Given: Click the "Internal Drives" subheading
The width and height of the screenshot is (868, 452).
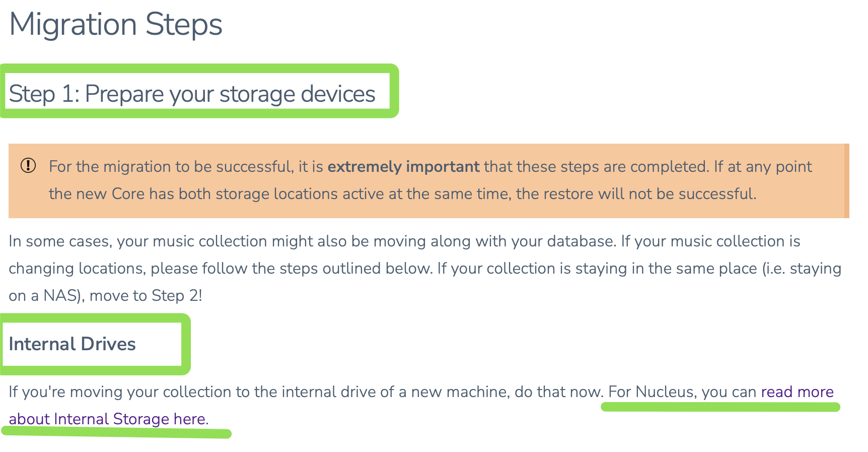Looking at the screenshot, I should pyautogui.click(x=72, y=344).
